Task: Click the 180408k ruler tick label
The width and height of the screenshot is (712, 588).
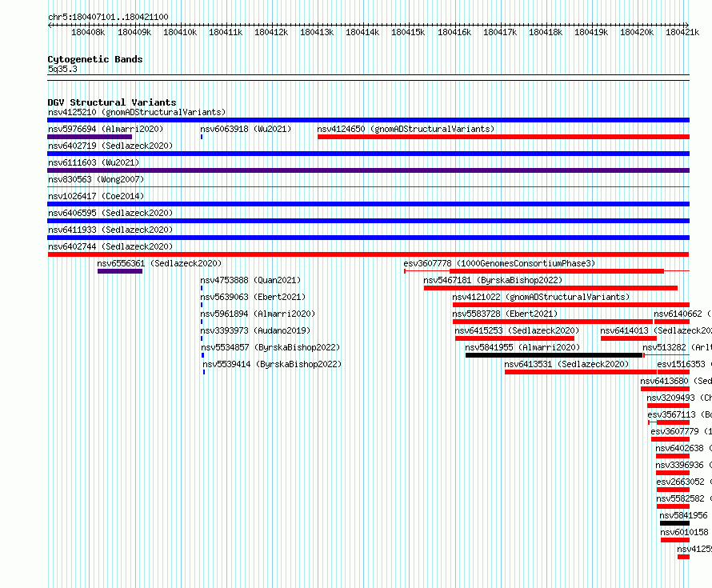Action: tap(88, 33)
